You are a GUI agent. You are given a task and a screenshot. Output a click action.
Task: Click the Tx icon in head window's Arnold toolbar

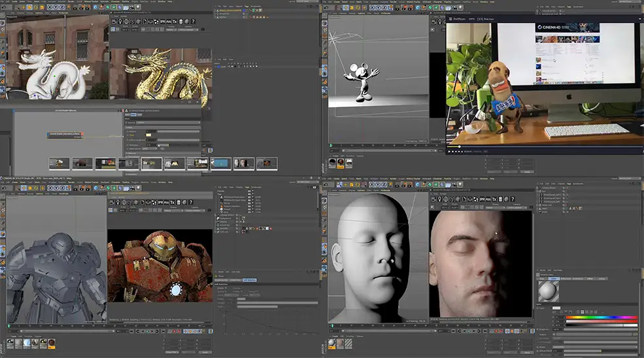[494, 199]
